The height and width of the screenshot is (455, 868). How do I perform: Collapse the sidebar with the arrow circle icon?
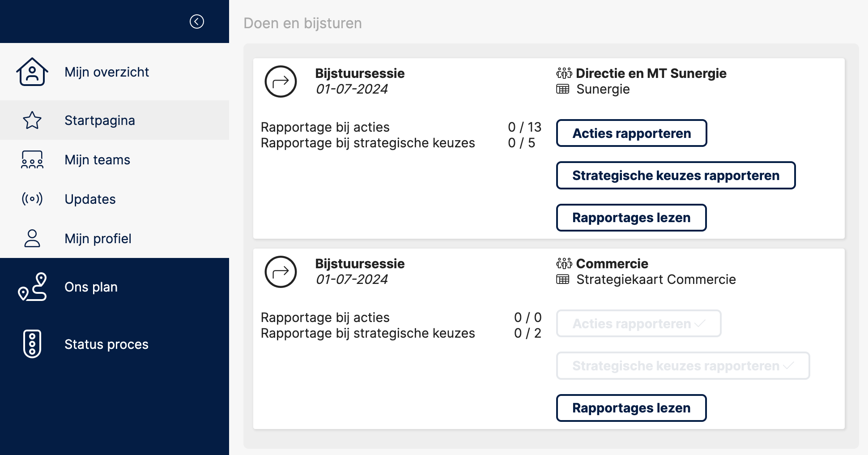tap(197, 21)
